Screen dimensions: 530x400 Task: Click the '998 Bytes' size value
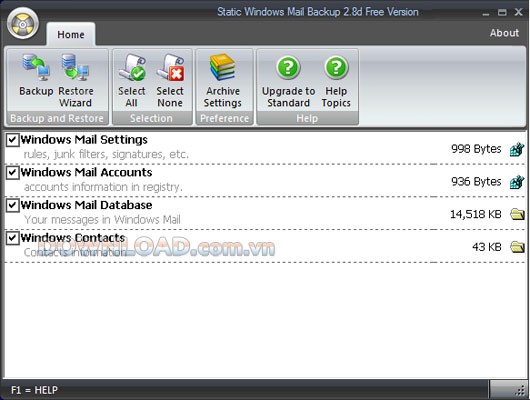[x=476, y=149]
